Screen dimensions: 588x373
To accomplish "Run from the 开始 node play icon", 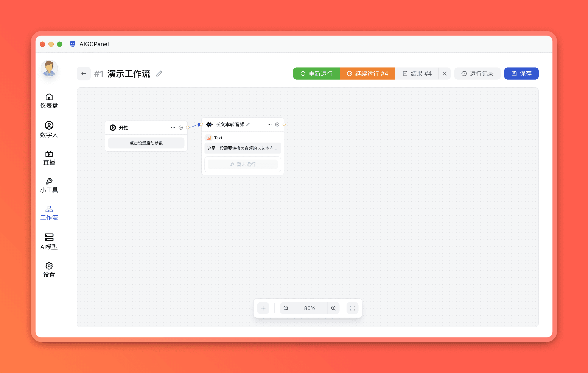I will (181, 128).
